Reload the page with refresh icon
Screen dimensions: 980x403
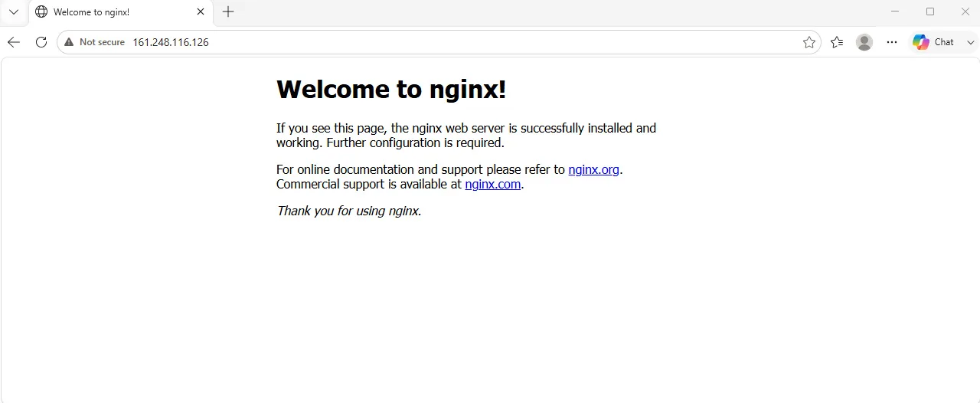(x=41, y=42)
